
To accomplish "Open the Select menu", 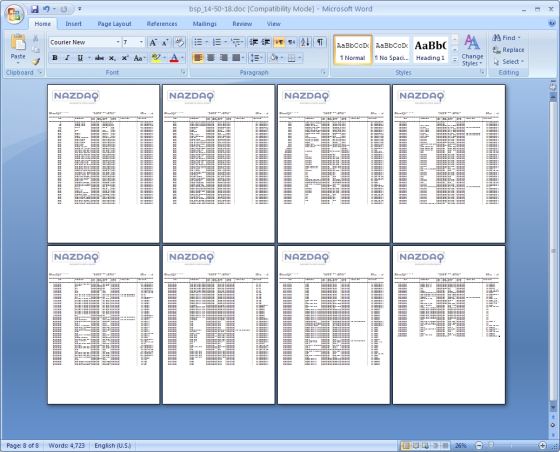I will pyautogui.click(x=508, y=61).
